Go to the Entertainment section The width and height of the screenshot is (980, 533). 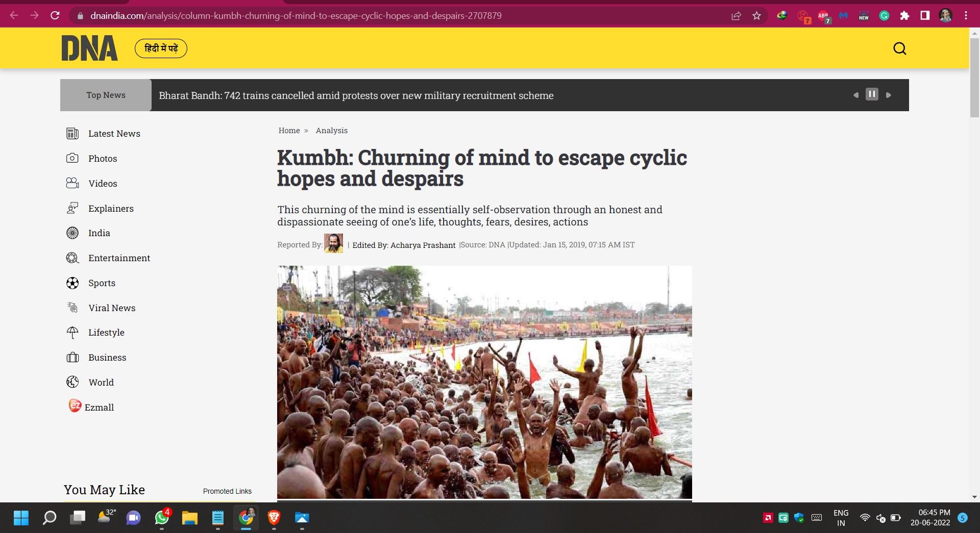pyautogui.click(x=119, y=258)
